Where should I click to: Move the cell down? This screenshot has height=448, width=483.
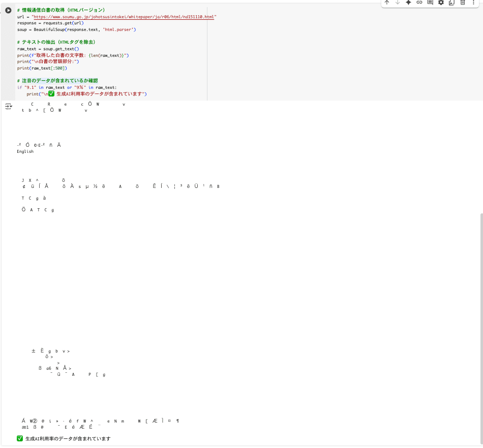click(398, 3)
